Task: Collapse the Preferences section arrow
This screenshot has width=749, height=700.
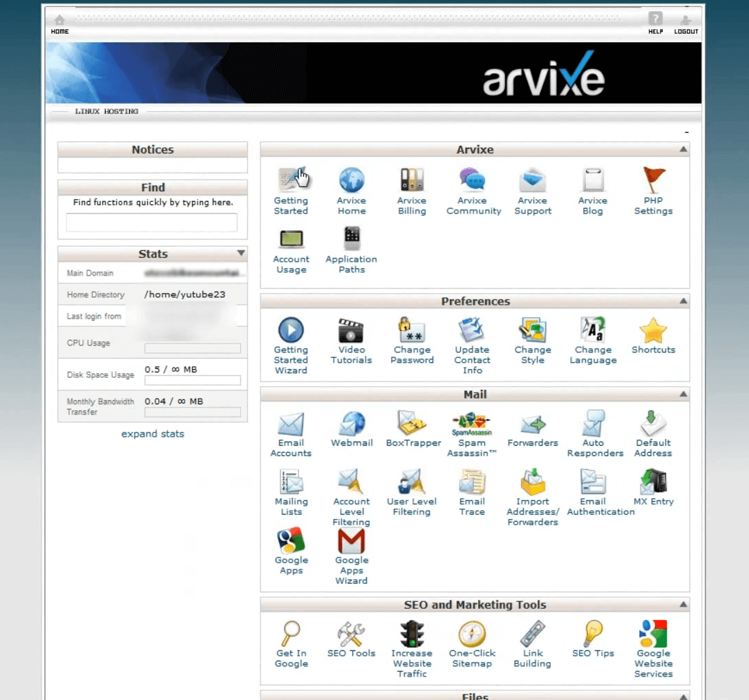Action: click(x=683, y=301)
